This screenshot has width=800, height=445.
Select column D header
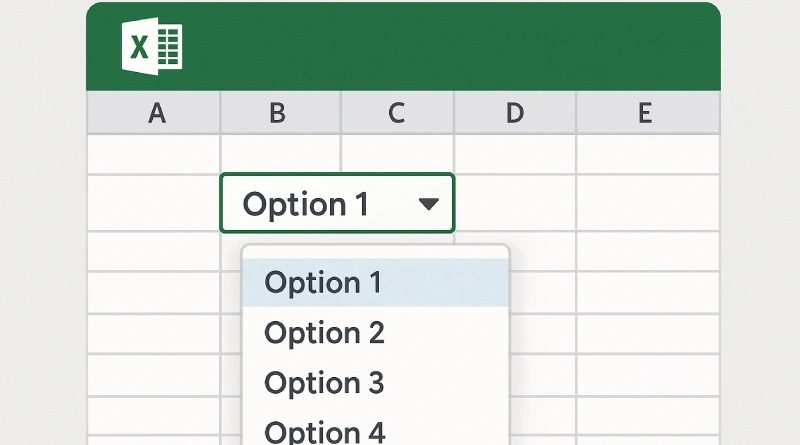coord(515,113)
